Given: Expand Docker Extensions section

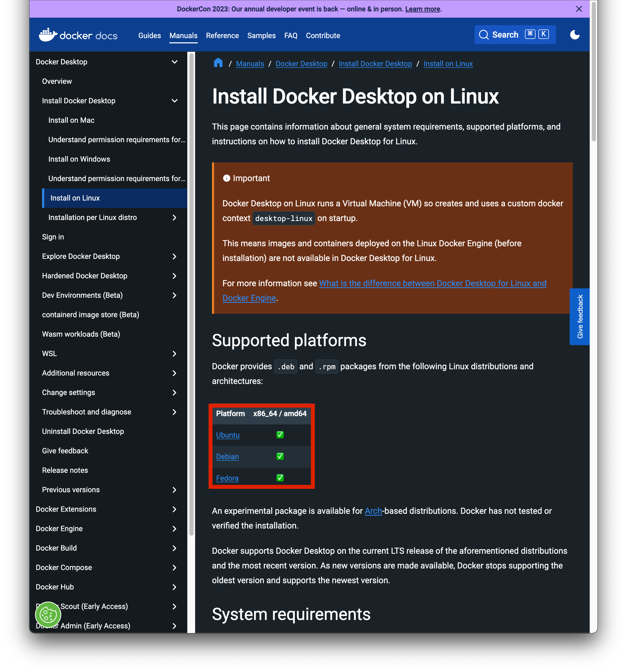Looking at the screenshot, I should click(175, 509).
